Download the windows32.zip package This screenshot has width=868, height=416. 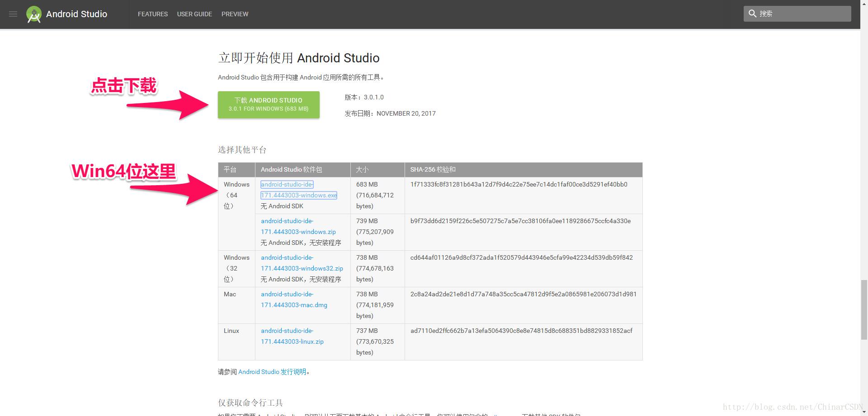tap(302, 263)
